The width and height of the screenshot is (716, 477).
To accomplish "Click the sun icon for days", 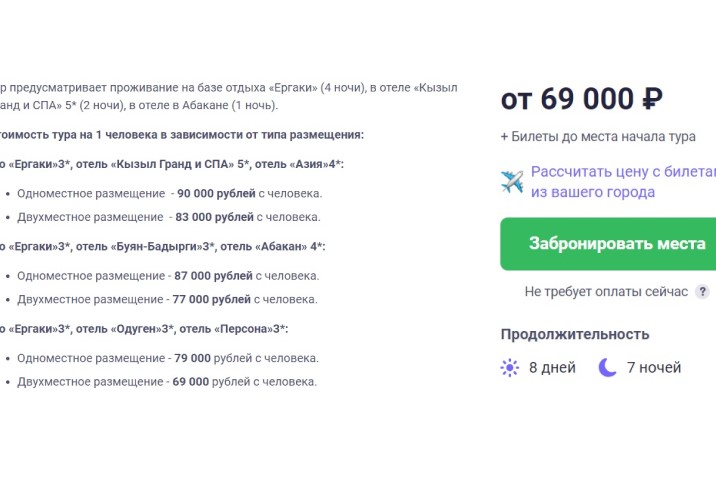I will [x=510, y=367].
